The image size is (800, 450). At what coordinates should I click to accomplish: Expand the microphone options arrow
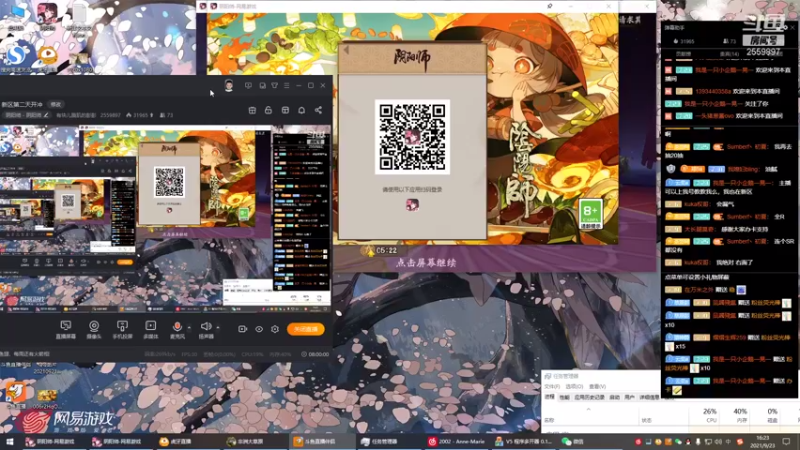(x=189, y=328)
